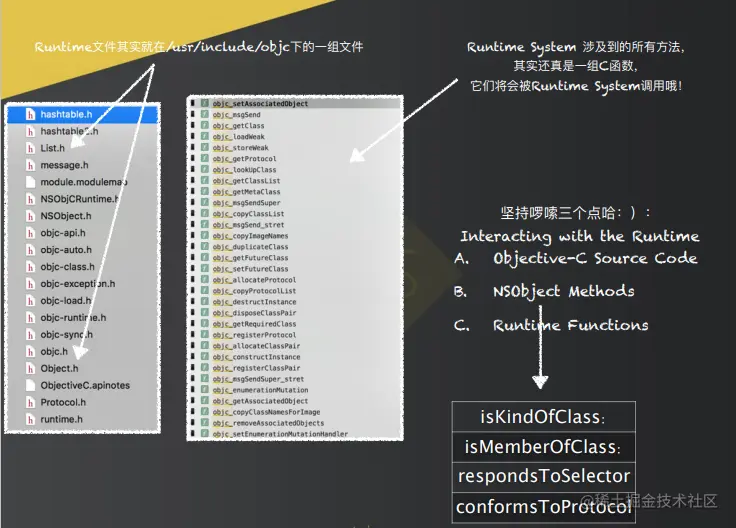Click the Runtime Functions list item
736x528 pixels.
tap(552, 325)
